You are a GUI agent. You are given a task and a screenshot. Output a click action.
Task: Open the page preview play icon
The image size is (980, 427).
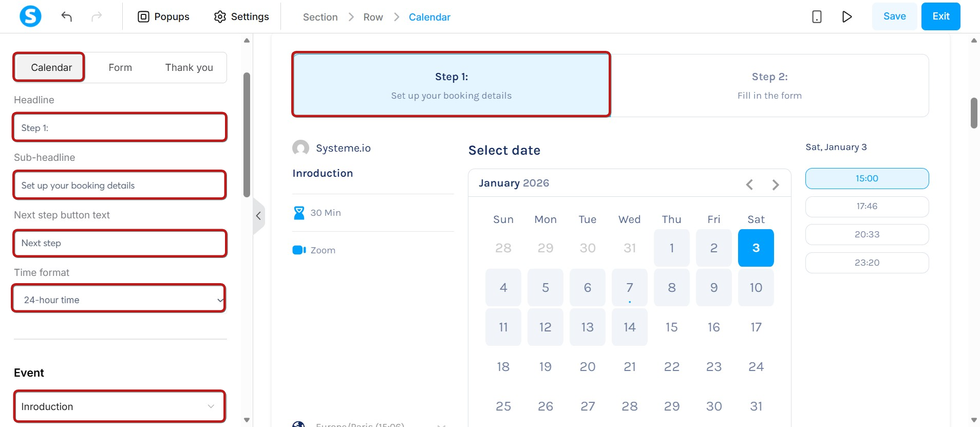coord(847,16)
